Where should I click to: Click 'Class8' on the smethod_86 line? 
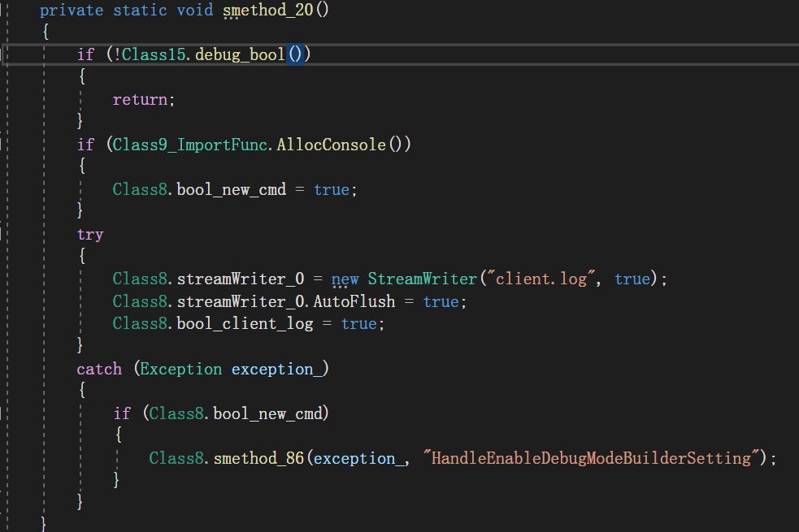176,459
